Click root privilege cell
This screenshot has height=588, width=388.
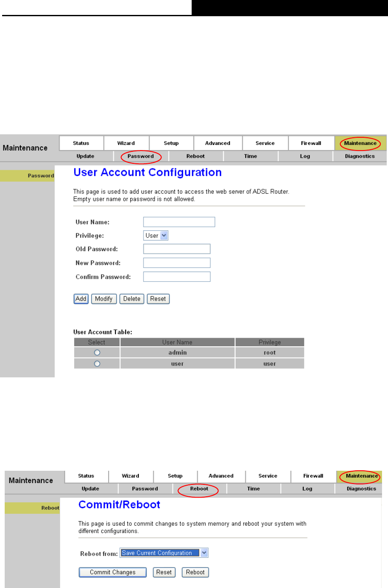point(270,353)
